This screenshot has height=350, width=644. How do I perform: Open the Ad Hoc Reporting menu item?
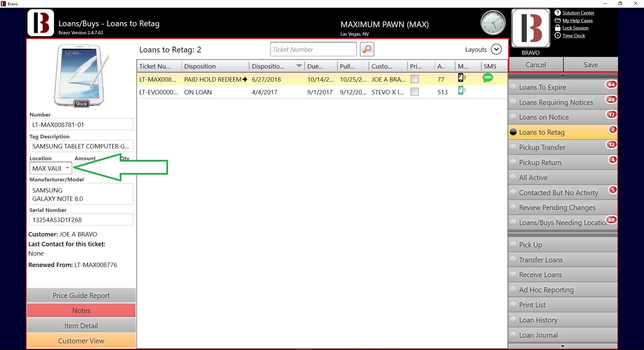click(x=563, y=290)
